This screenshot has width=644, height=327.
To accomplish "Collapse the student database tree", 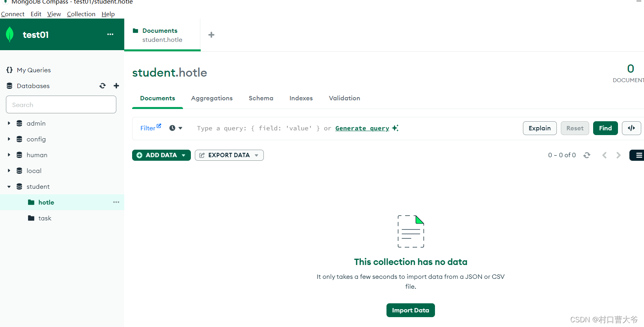I will (x=9, y=186).
